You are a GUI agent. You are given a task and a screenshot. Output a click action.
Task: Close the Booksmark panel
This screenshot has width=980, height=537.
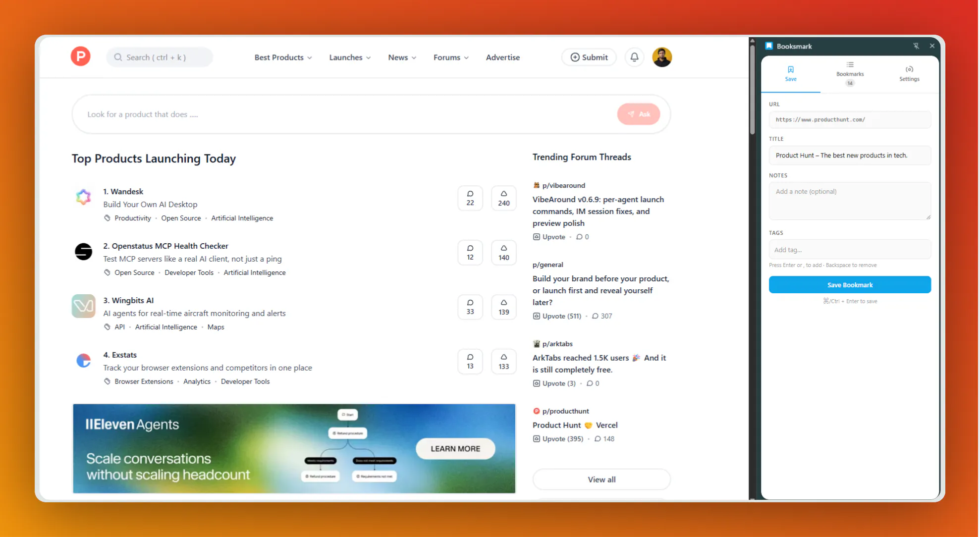(x=932, y=46)
